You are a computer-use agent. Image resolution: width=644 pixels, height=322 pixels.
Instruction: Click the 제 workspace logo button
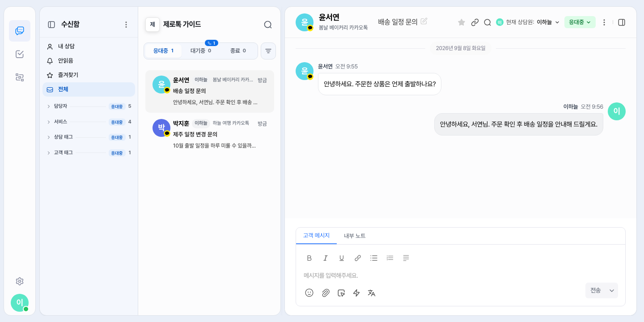[x=153, y=25]
